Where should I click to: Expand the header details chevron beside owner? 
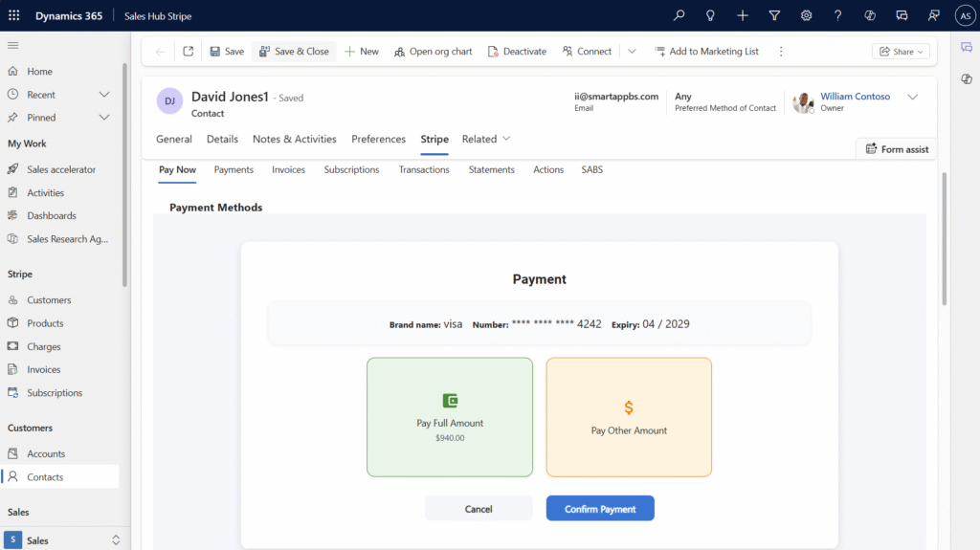(x=913, y=97)
